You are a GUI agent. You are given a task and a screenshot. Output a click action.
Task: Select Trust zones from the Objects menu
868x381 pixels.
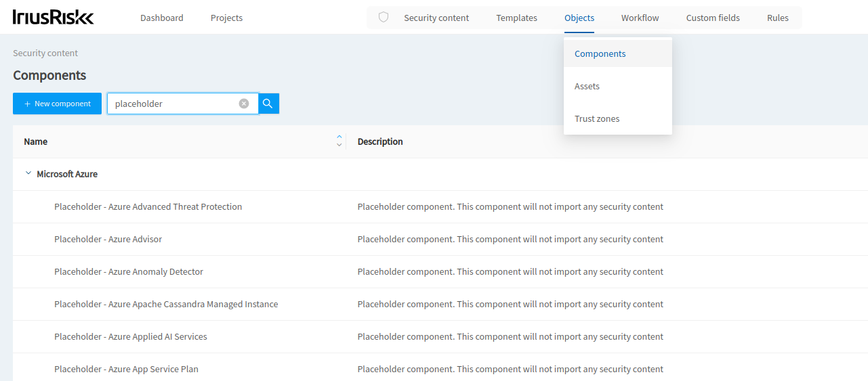tap(618, 118)
